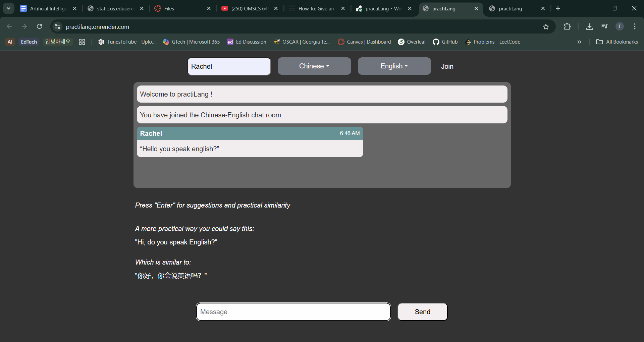
Task: Open the tab search dropdown arrow
Action: tap(8, 8)
